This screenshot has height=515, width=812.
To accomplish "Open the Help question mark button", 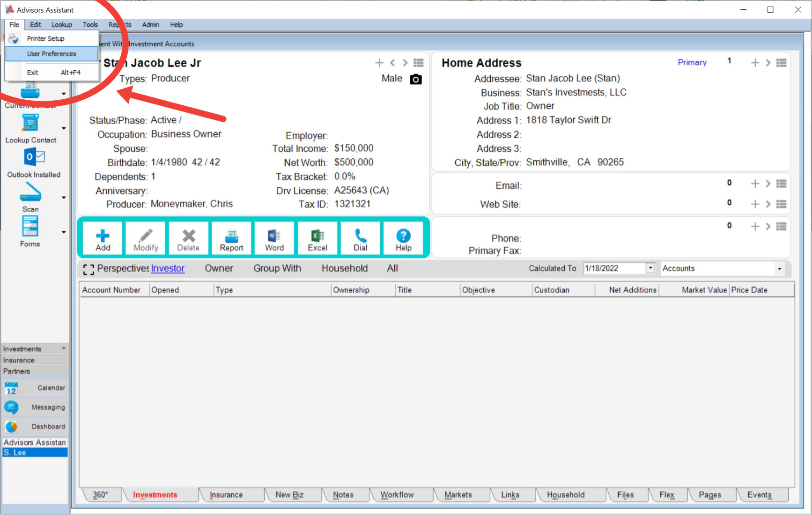I will point(403,239).
